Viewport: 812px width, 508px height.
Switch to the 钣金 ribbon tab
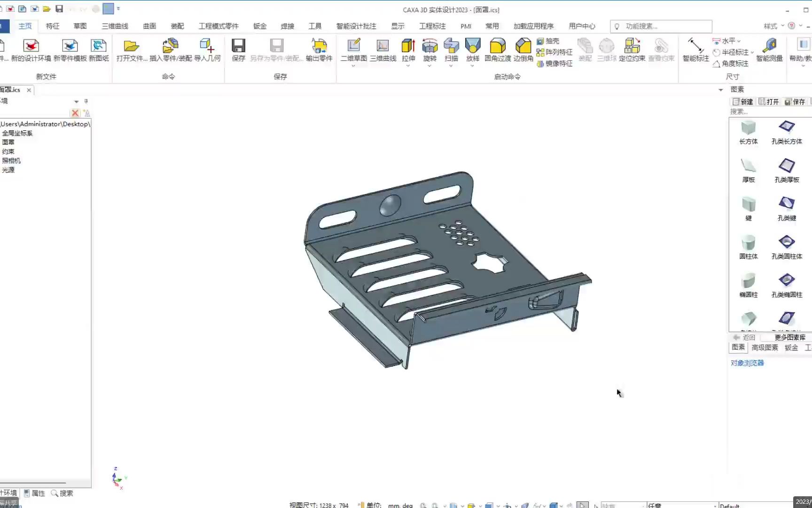(x=260, y=26)
